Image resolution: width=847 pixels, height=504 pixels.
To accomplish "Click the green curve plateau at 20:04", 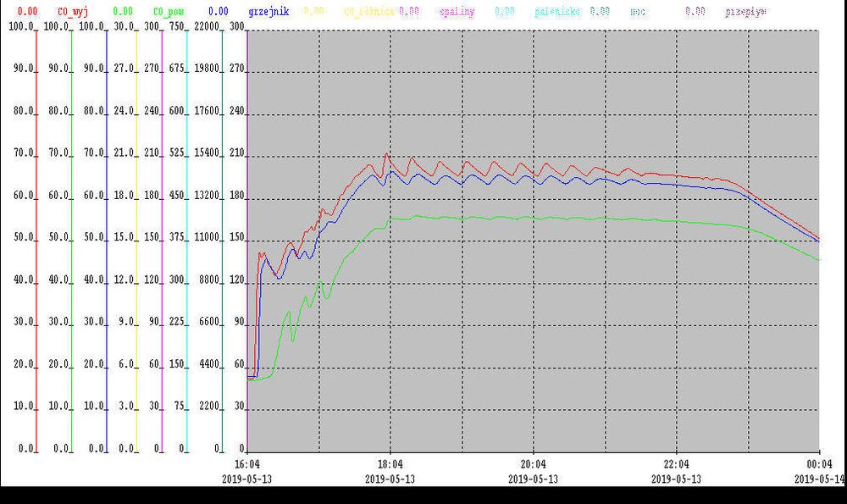I will 533,218.
